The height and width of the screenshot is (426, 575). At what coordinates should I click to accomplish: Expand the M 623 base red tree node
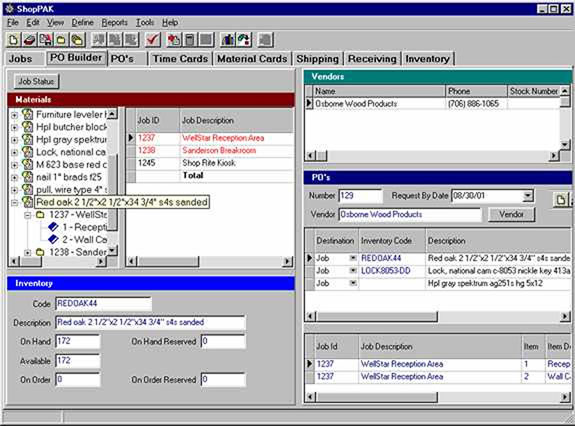(x=14, y=165)
